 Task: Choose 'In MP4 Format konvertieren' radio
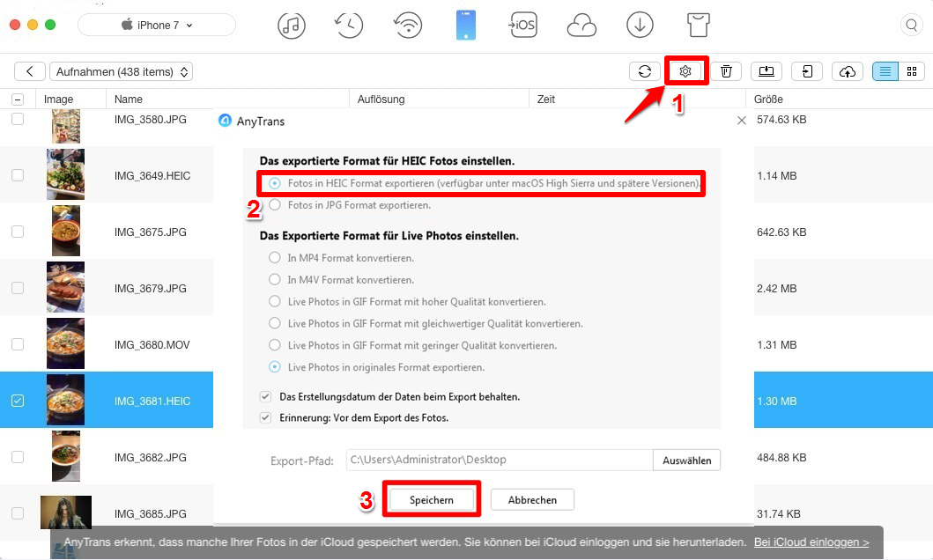click(274, 257)
